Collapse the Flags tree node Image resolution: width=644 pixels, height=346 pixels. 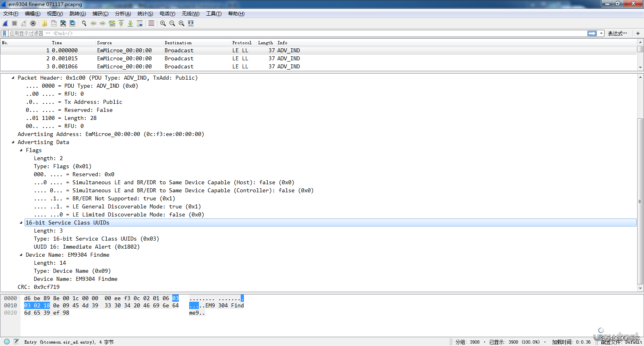tap(21, 150)
